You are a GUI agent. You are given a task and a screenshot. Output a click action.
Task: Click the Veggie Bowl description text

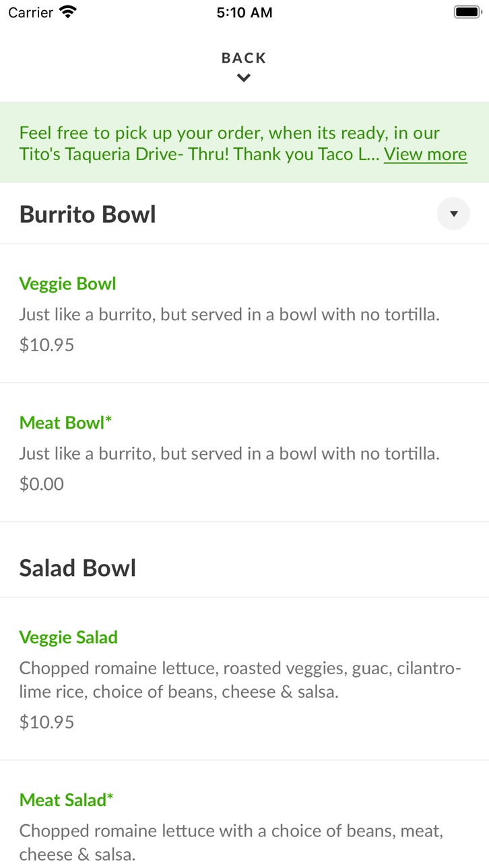pos(229,314)
